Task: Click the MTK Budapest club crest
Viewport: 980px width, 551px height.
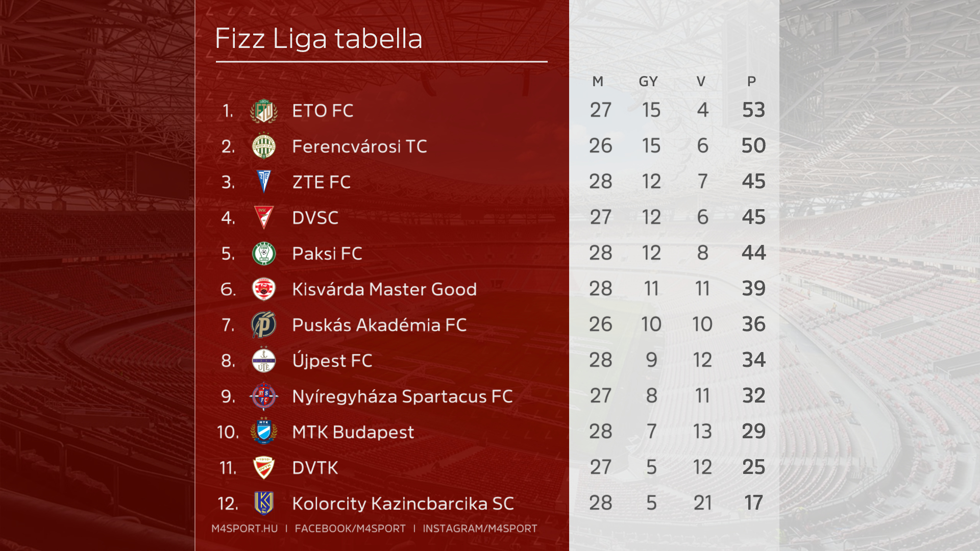Action: pos(264,432)
